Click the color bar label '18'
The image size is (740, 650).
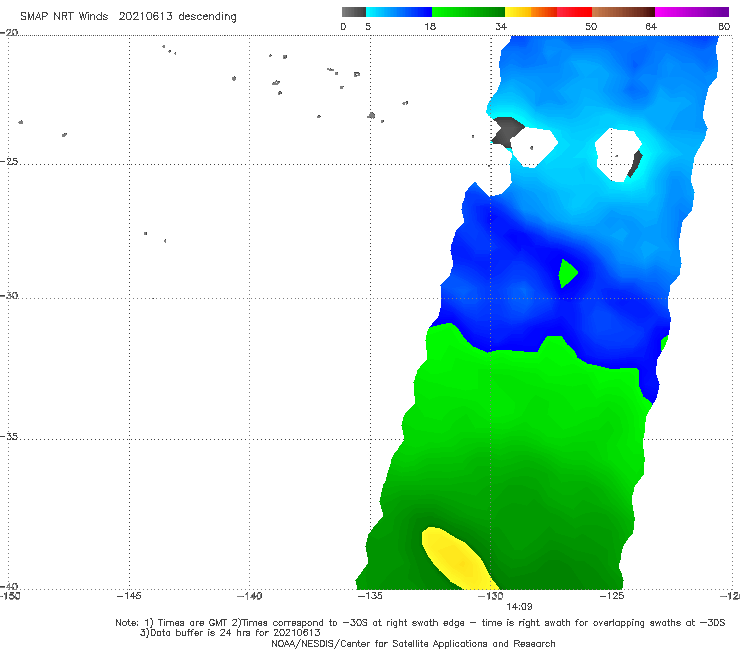pos(430,27)
